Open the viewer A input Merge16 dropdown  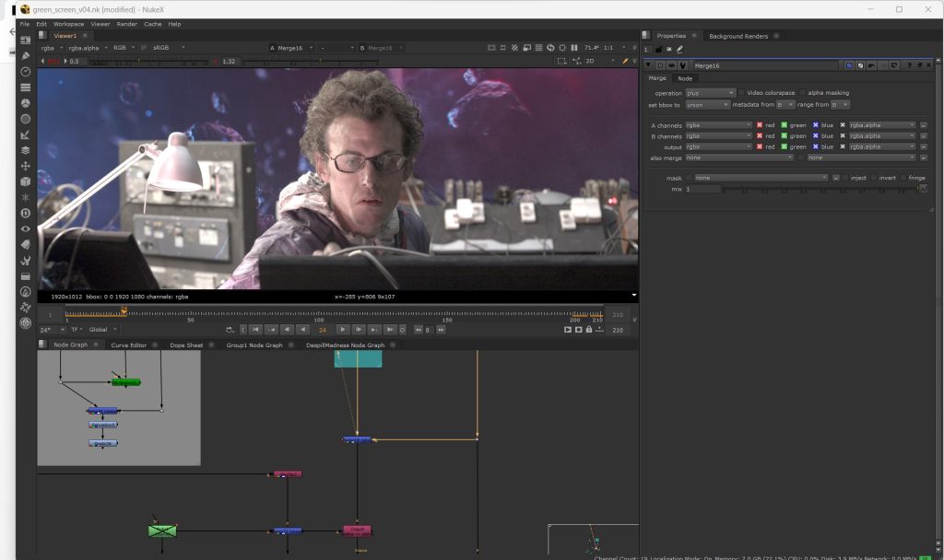296,48
